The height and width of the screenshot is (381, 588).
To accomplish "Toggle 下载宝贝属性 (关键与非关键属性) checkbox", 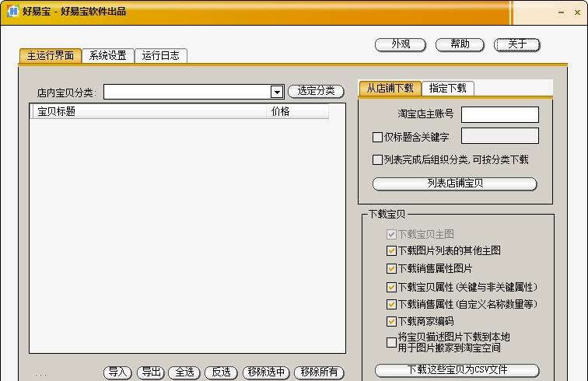I will (x=391, y=287).
